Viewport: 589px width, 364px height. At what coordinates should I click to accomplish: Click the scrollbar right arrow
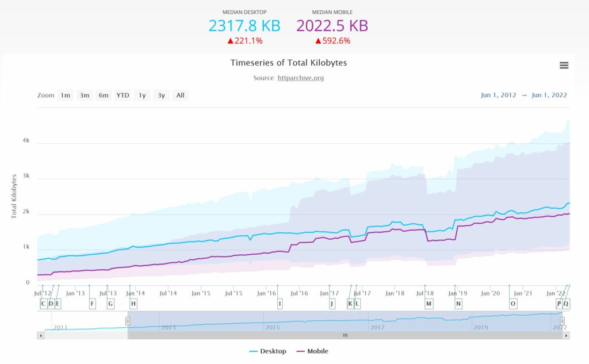click(566, 335)
